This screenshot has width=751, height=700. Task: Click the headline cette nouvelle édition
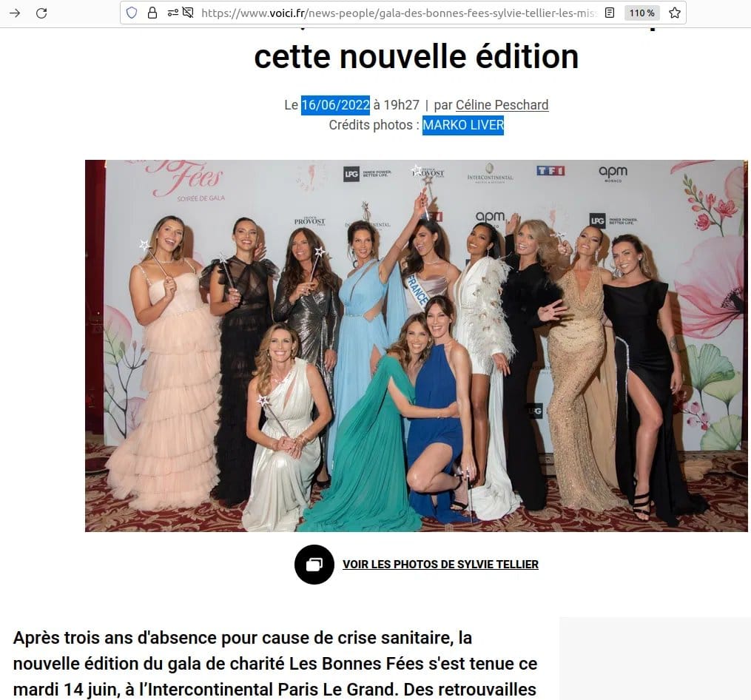click(417, 56)
